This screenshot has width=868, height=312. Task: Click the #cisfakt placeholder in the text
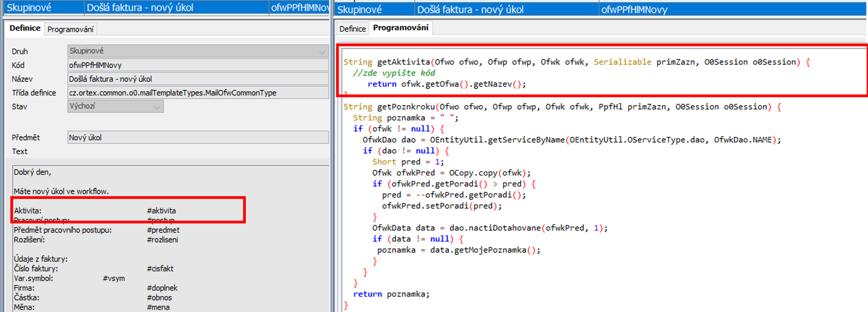160,269
